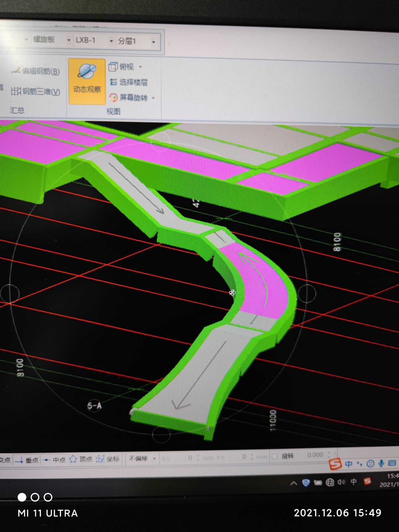Image resolution: width=399 pixels, height=532 pixels.
Task: Click taskbar 中 language indicator
Action: (354, 481)
